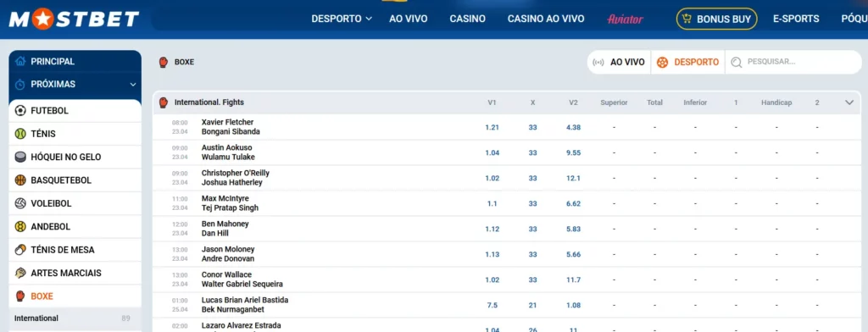868x332 pixels.
Task: Click the Bonus Buy button
Action: [x=717, y=19]
